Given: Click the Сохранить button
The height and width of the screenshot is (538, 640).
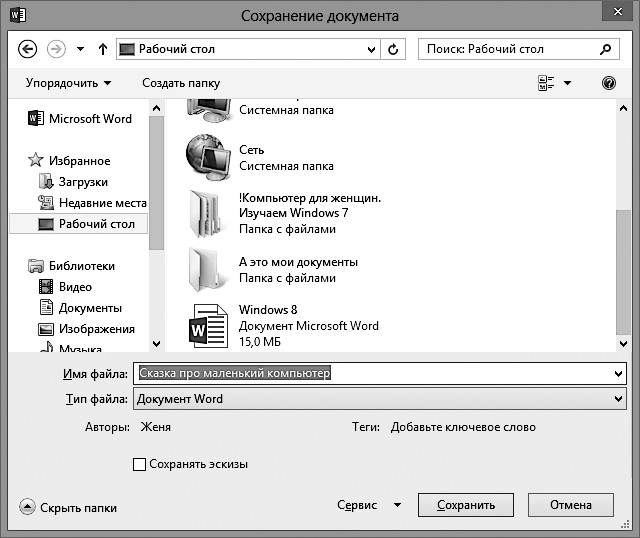Looking at the screenshot, I should (x=465, y=506).
